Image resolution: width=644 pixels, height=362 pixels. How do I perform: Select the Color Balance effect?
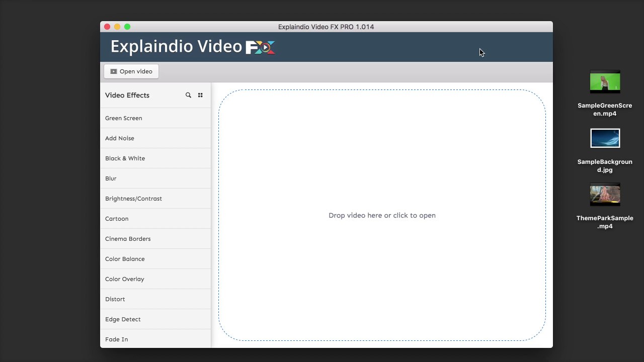[x=155, y=259]
